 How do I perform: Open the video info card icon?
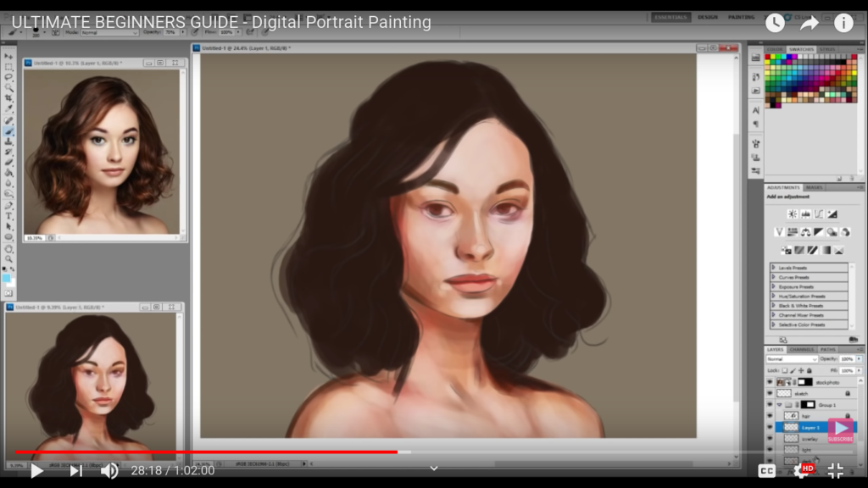(x=843, y=23)
